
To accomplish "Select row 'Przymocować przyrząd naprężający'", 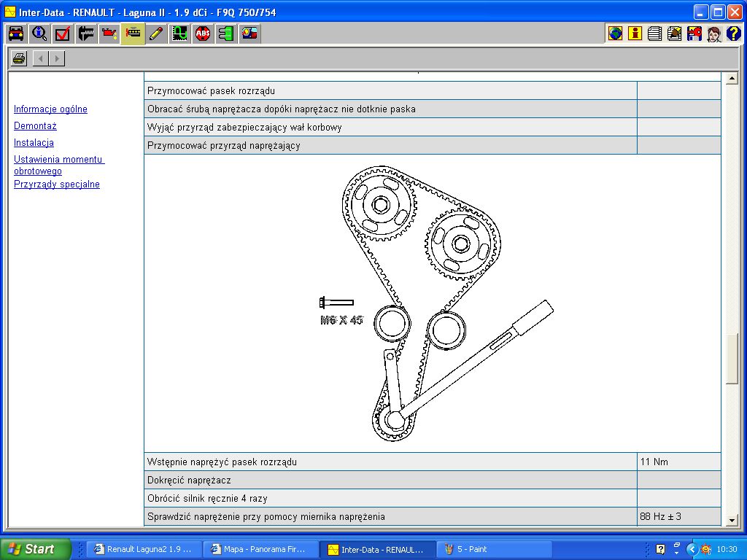I will [x=391, y=145].
